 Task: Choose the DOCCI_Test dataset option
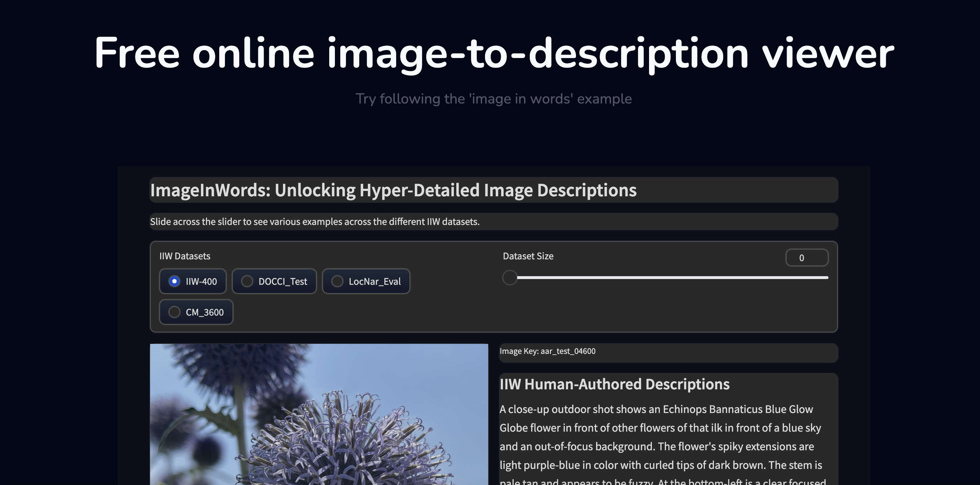click(247, 282)
